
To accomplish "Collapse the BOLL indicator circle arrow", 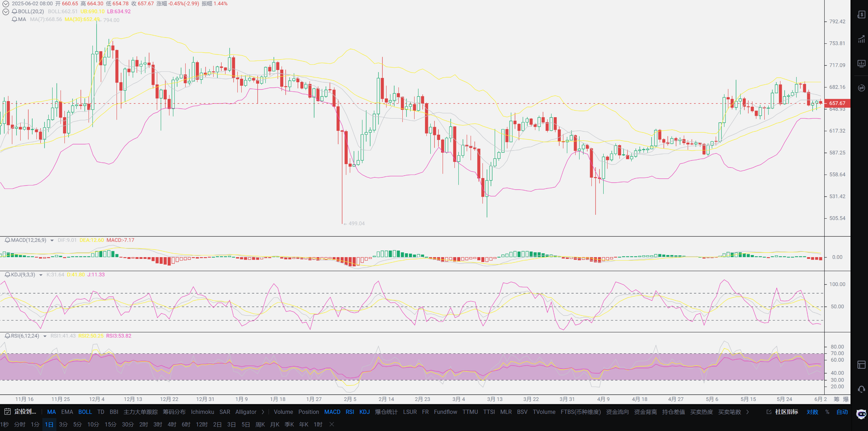I will (6, 12).
